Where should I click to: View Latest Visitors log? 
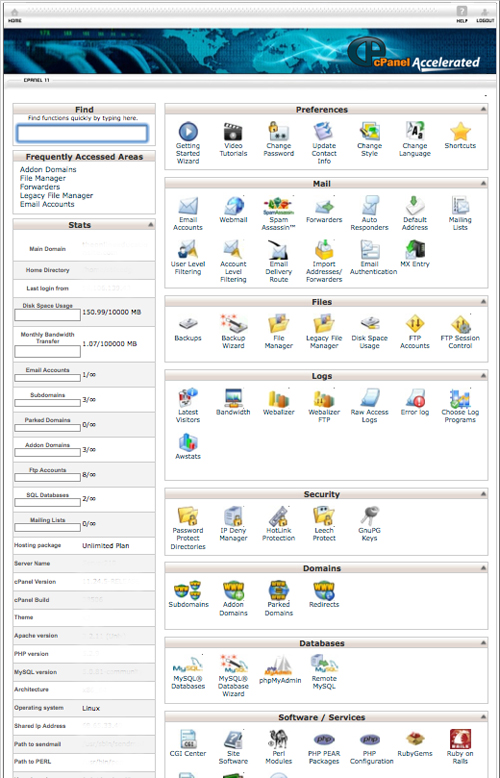(188, 398)
